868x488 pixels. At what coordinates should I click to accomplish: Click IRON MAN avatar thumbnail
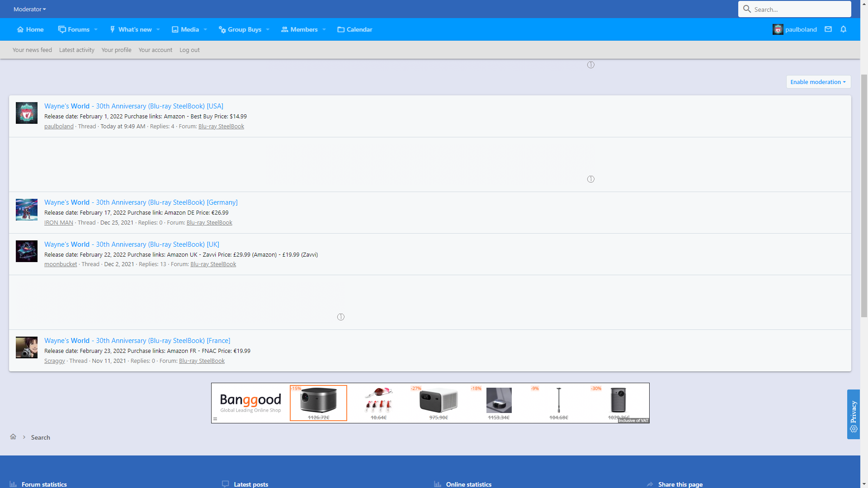27,209
